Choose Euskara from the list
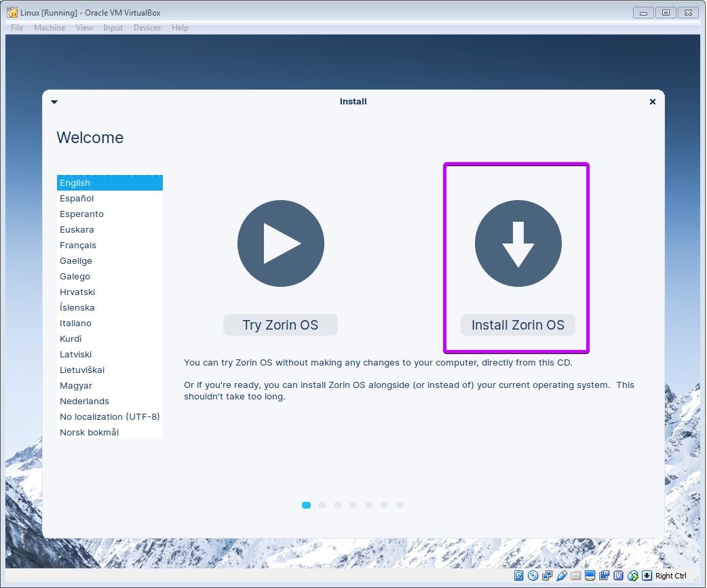 (x=109, y=230)
